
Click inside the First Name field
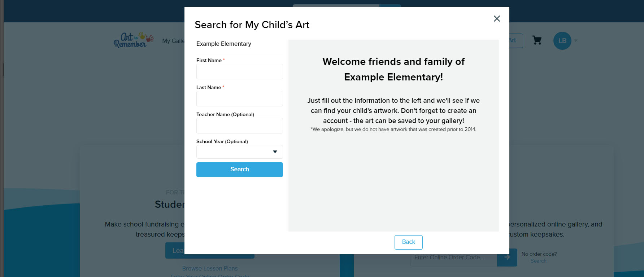pos(239,71)
